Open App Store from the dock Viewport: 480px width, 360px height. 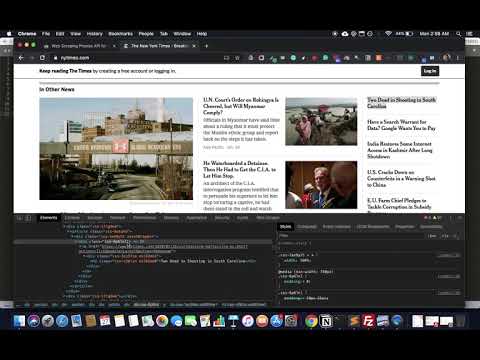point(276,321)
